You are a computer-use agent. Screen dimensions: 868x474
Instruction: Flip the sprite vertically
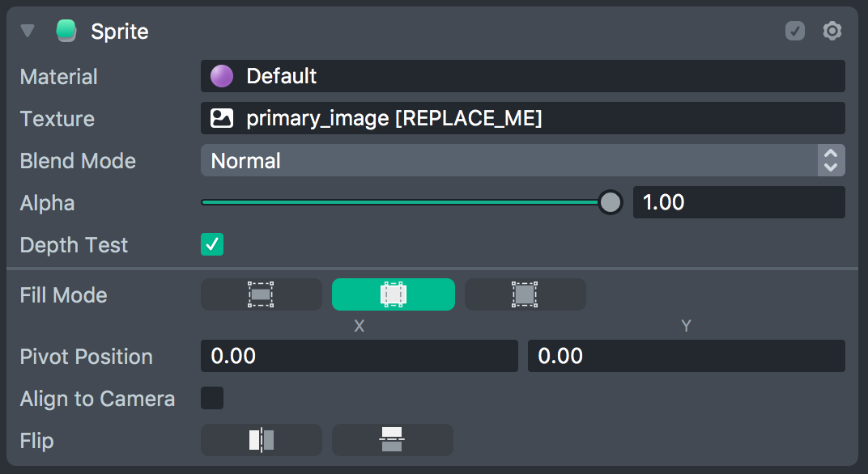click(392, 440)
